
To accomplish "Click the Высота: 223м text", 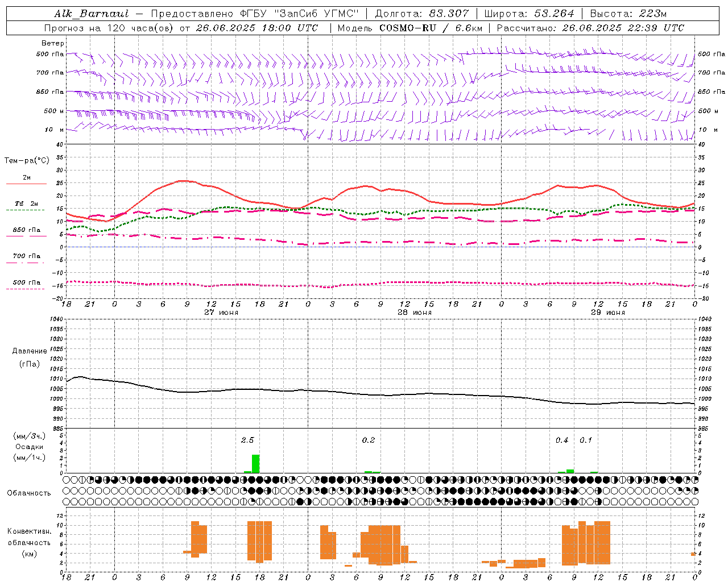I will (x=628, y=14).
